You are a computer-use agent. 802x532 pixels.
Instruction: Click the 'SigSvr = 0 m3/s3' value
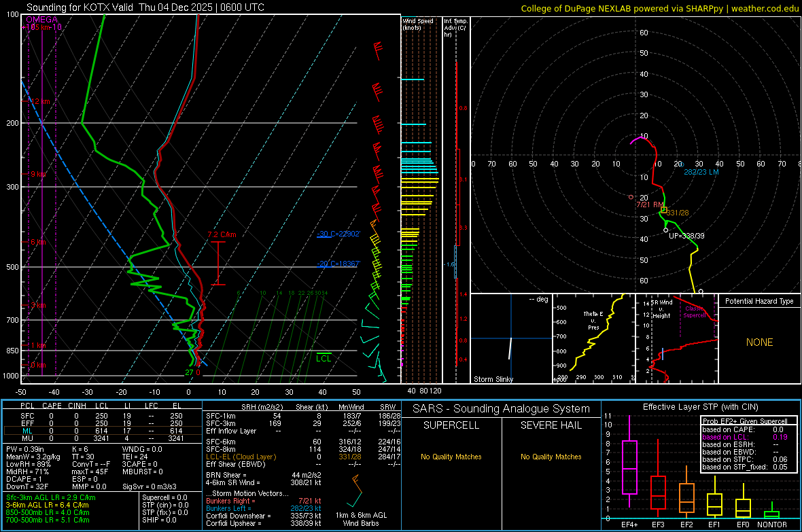[150, 486]
